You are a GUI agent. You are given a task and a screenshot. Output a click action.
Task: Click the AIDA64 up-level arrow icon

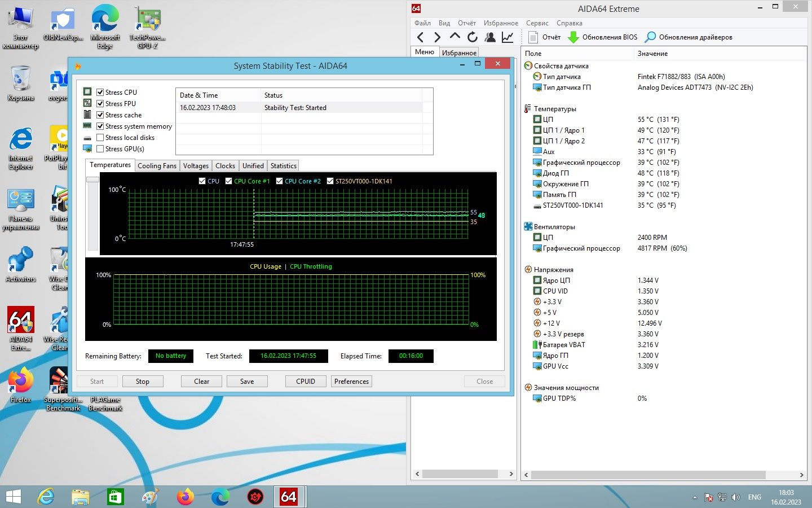(454, 37)
